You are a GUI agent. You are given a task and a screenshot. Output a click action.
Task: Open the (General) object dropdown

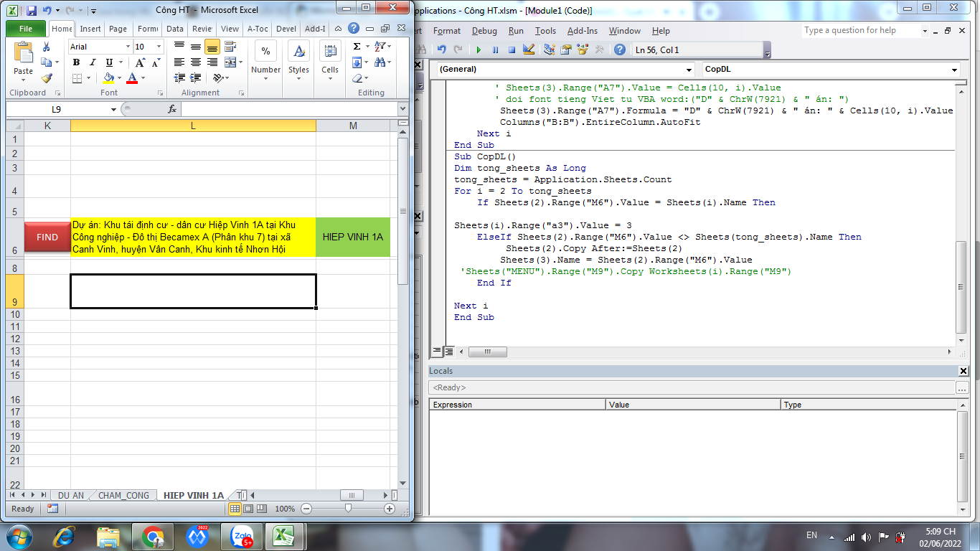[689, 70]
